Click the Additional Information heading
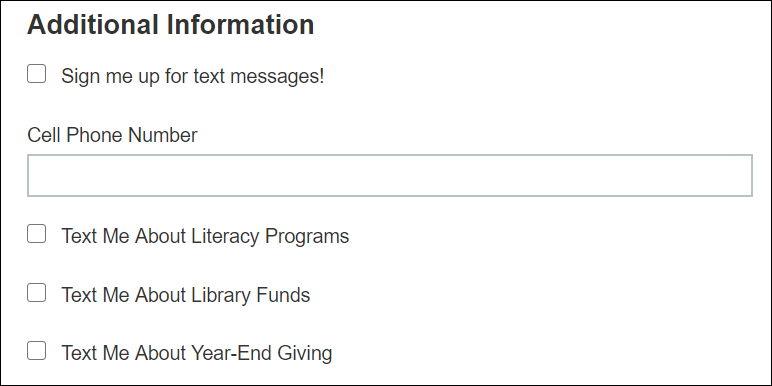Screen dimensions: 772x386 click(170, 25)
